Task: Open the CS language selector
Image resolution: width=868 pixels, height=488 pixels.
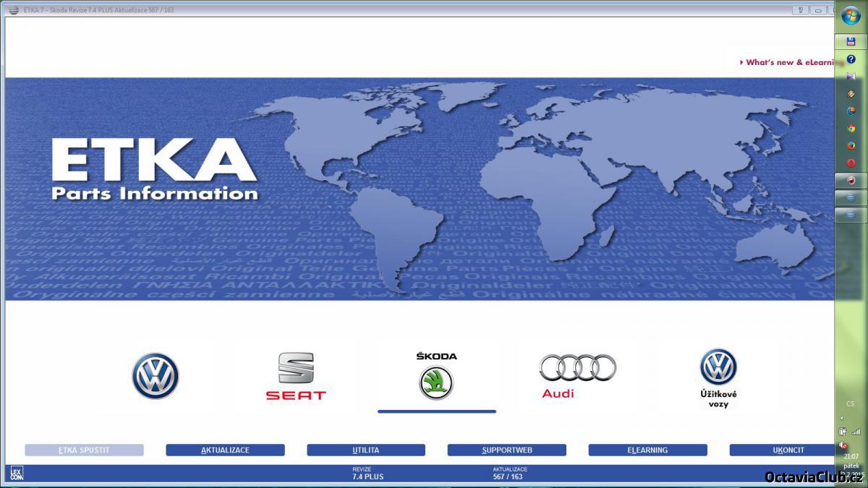Action: [851, 403]
